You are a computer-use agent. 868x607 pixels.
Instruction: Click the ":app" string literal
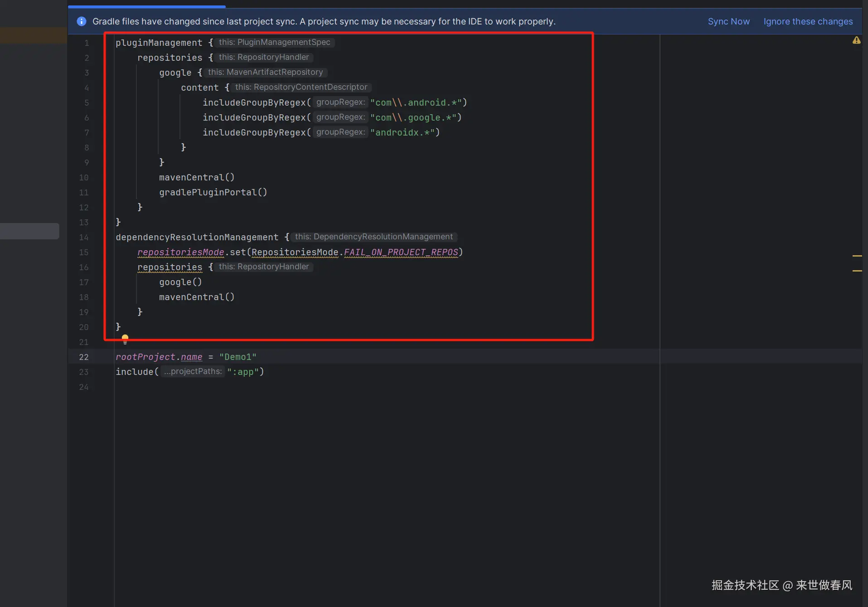pyautogui.click(x=242, y=372)
